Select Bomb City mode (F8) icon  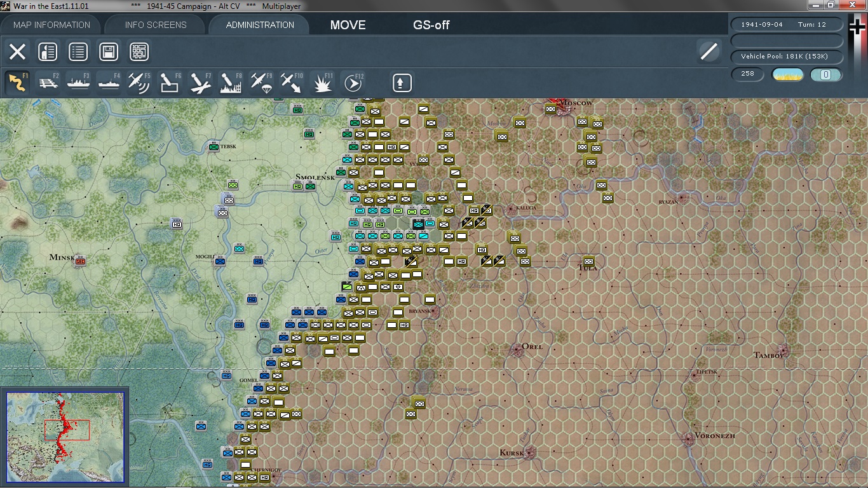coord(231,83)
